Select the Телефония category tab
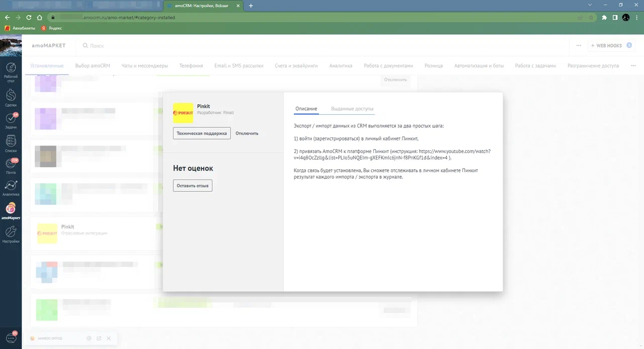This screenshot has width=644, height=349. pos(191,65)
